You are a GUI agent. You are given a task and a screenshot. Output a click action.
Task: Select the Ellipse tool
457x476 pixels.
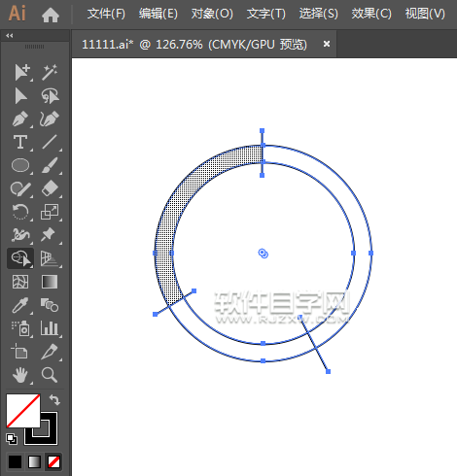[20, 165]
